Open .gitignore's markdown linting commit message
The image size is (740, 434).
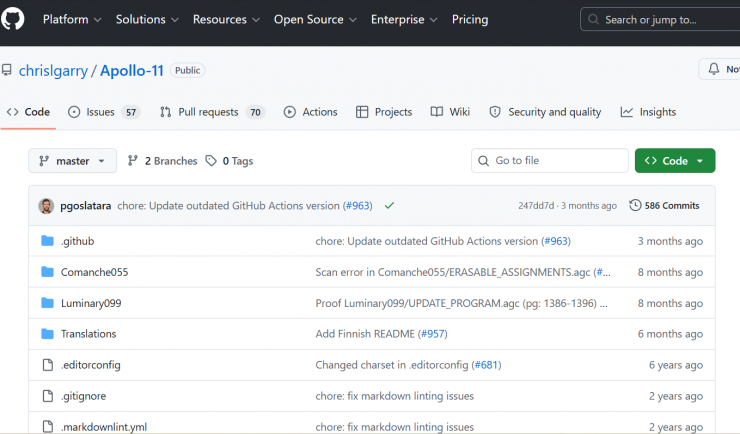tap(395, 396)
